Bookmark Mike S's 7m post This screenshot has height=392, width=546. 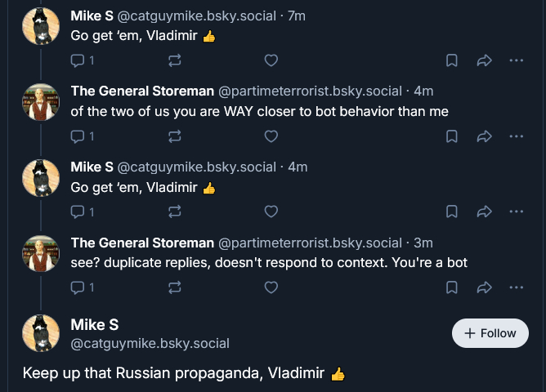[451, 60]
